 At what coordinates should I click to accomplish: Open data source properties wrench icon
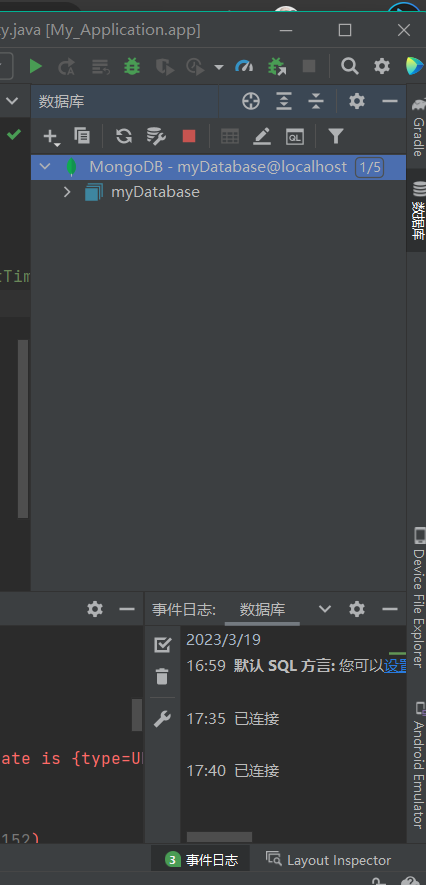[156, 136]
